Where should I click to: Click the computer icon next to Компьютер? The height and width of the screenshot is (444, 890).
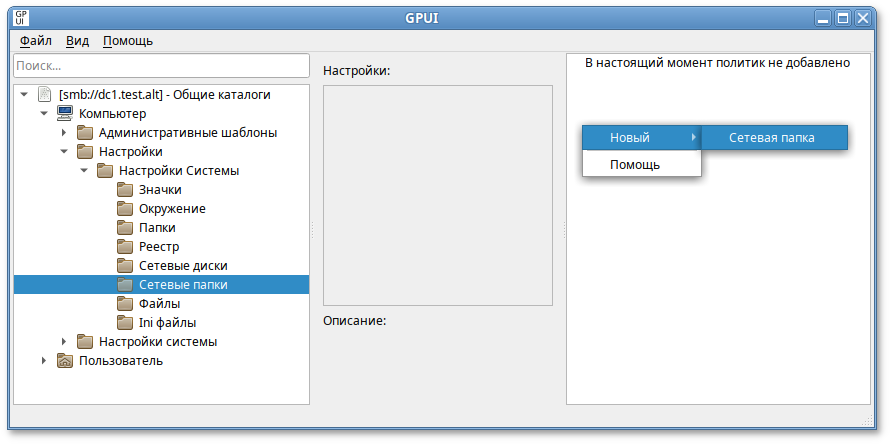click(x=64, y=114)
